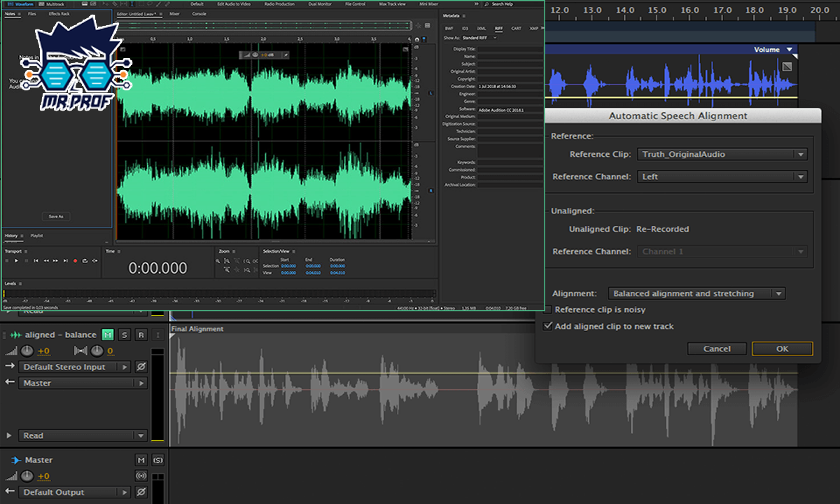Solo the aligned – balance track
The height and width of the screenshot is (504, 840).
coord(124,335)
